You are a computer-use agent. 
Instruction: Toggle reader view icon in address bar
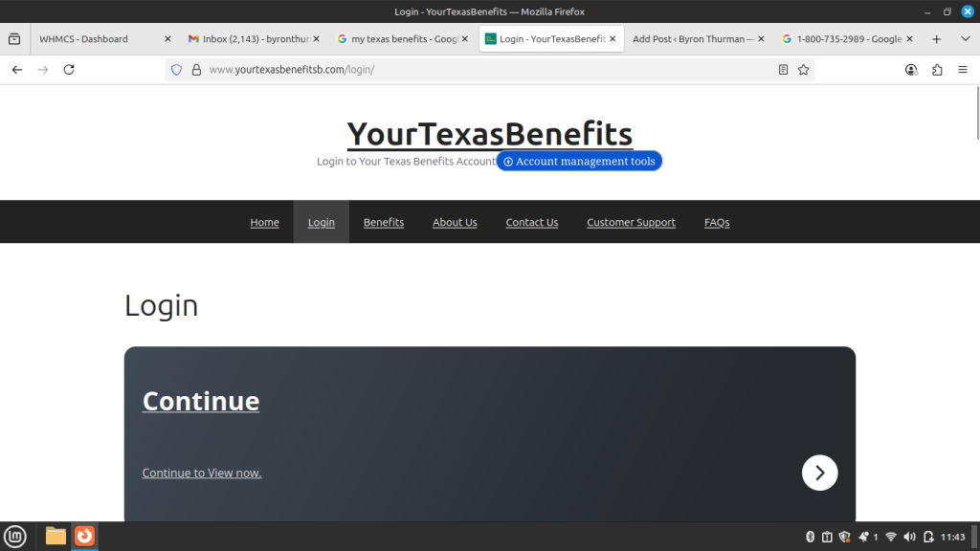[x=783, y=70]
